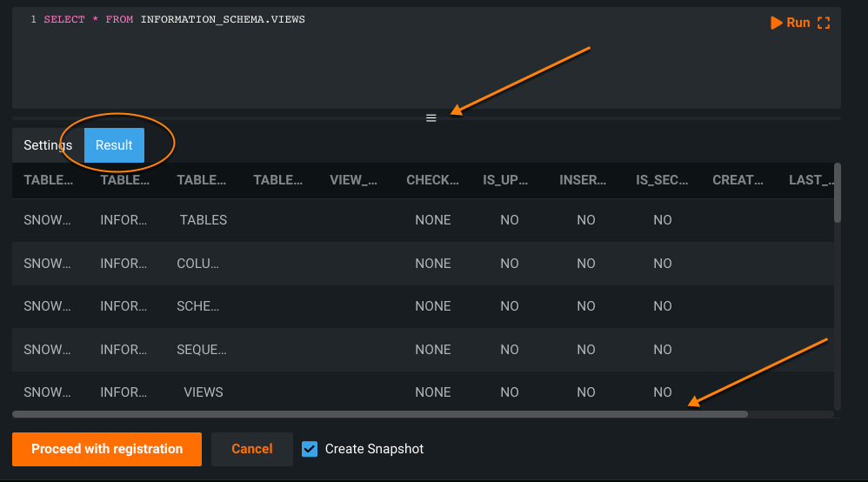Image resolution: width=868 pixels, height=482 pixels.
Task: Toggle the Create Snapshot checkbox
Action: coord(310,449)
